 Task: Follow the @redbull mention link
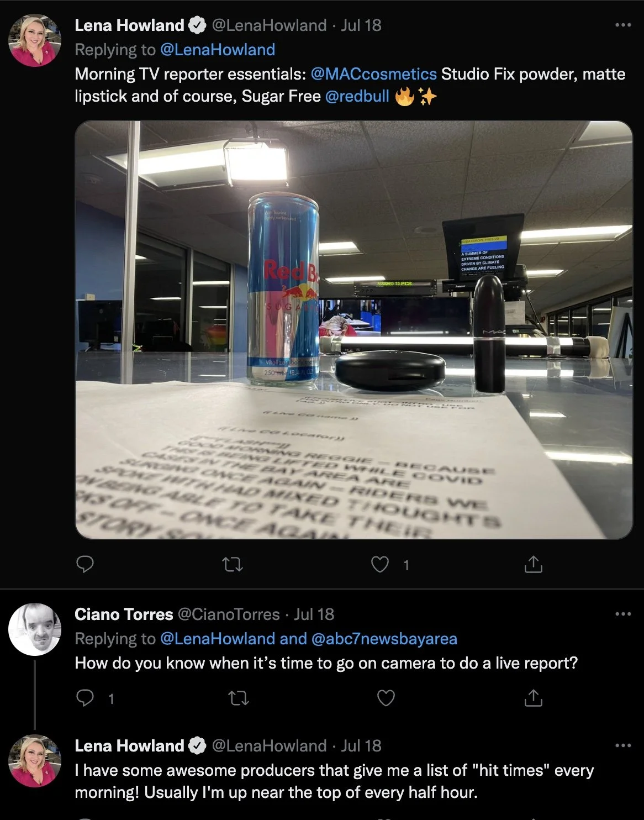(357, 96)
